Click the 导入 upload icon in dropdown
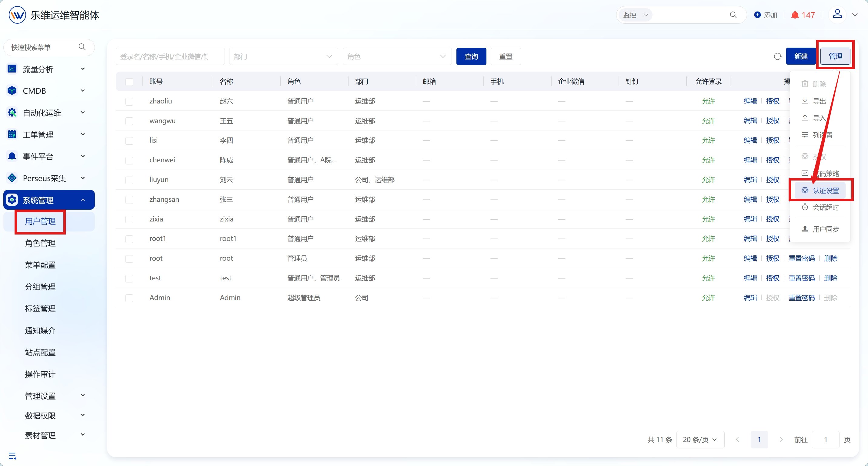Screen dimensions: 868x466 805,118
